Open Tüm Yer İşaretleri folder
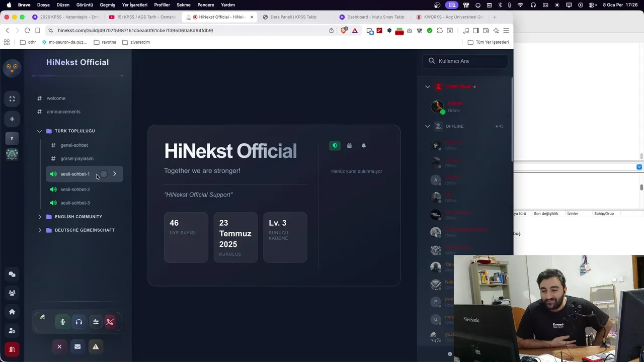This screenshot has height=362, width=644. [x=488, y=42]
